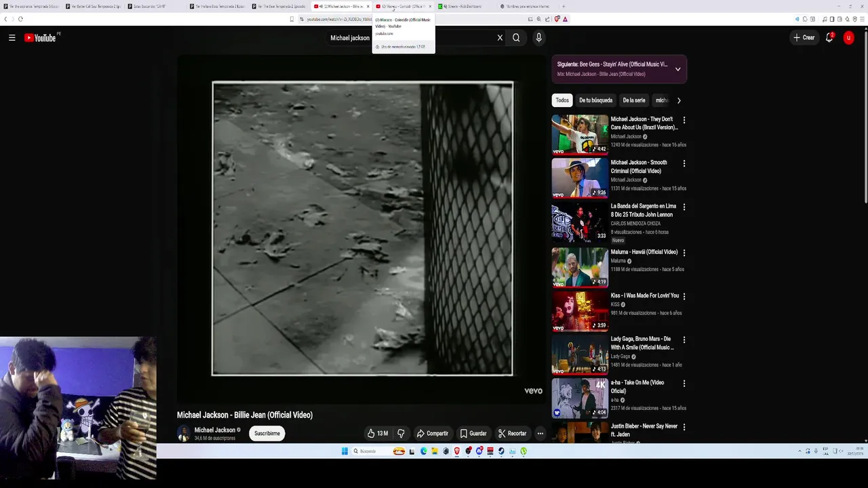This screenshot has height=488, width=868.
Task: Save video with Guardar button
Action: [x=473, y=433]
